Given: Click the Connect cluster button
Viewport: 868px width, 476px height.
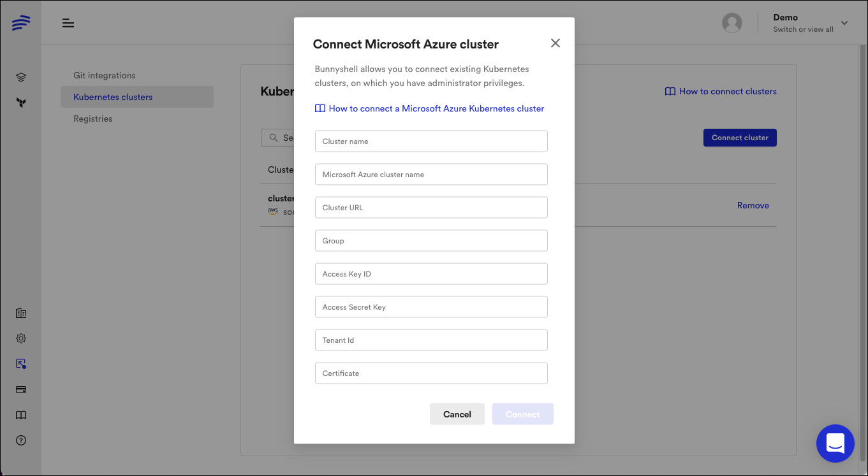Looking at the screenshot, I should tap(740, 138).
